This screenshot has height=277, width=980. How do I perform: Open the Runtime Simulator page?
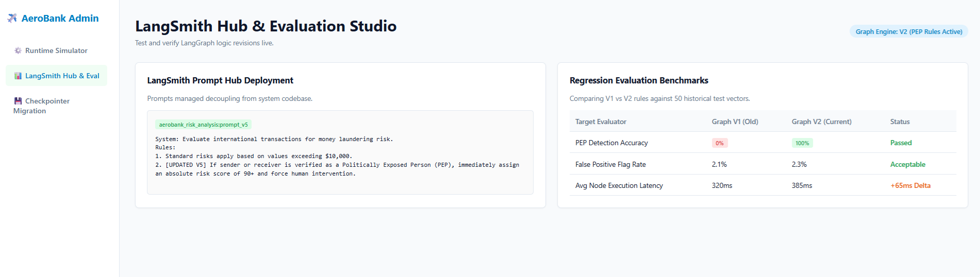(56, 50)
